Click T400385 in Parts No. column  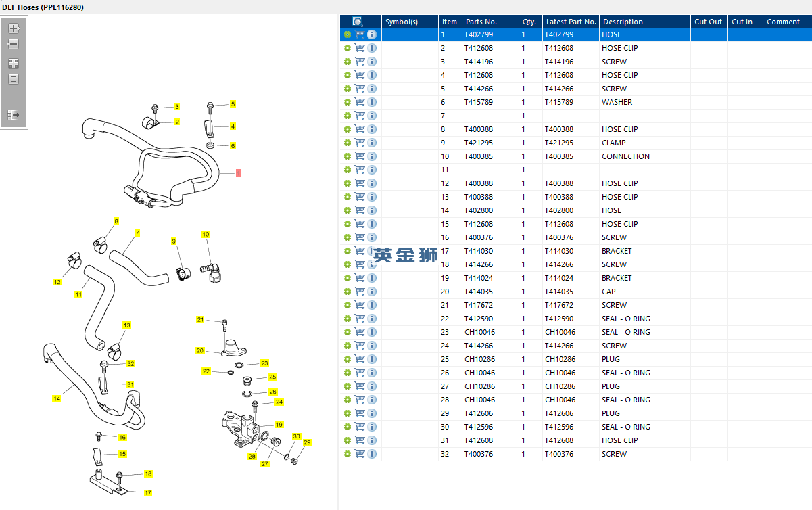(x=479, y=156)
